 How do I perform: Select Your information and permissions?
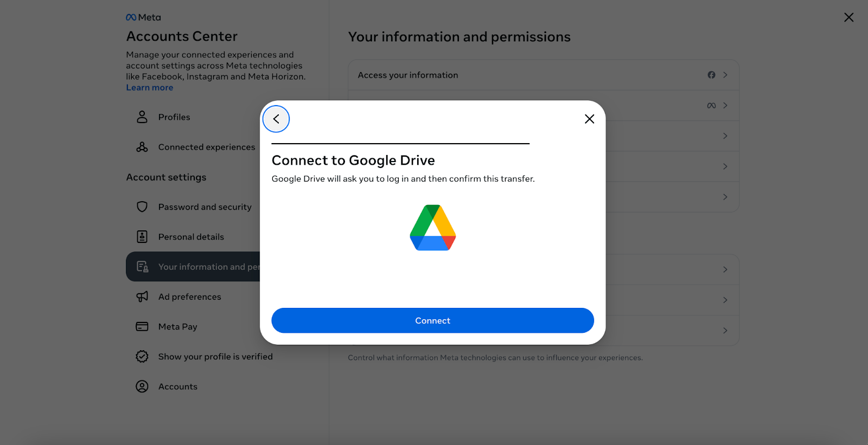point(193,267)
